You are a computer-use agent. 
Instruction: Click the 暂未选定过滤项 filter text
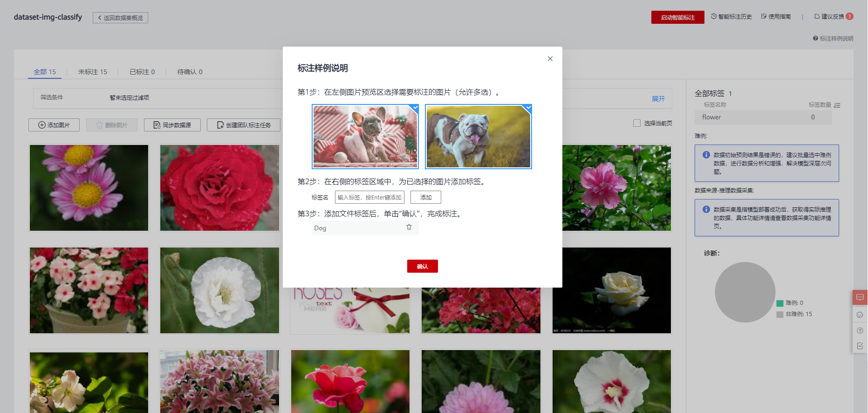(x=130, y=97)
